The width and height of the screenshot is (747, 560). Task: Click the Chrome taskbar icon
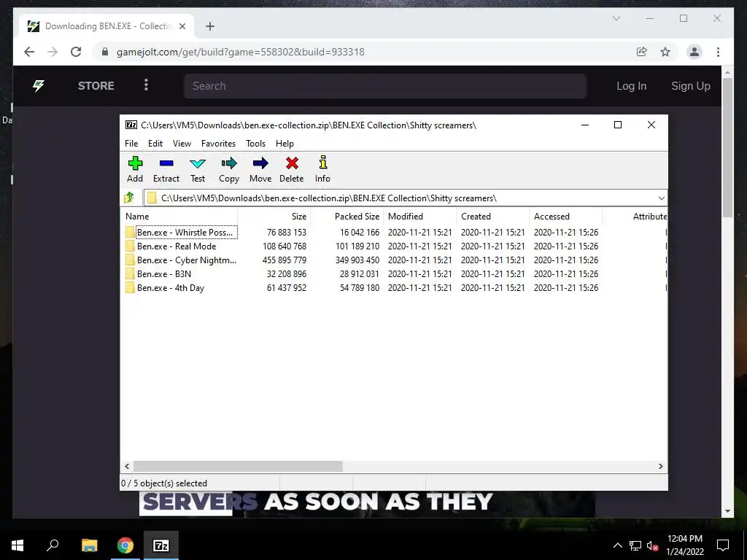[125, 545]
